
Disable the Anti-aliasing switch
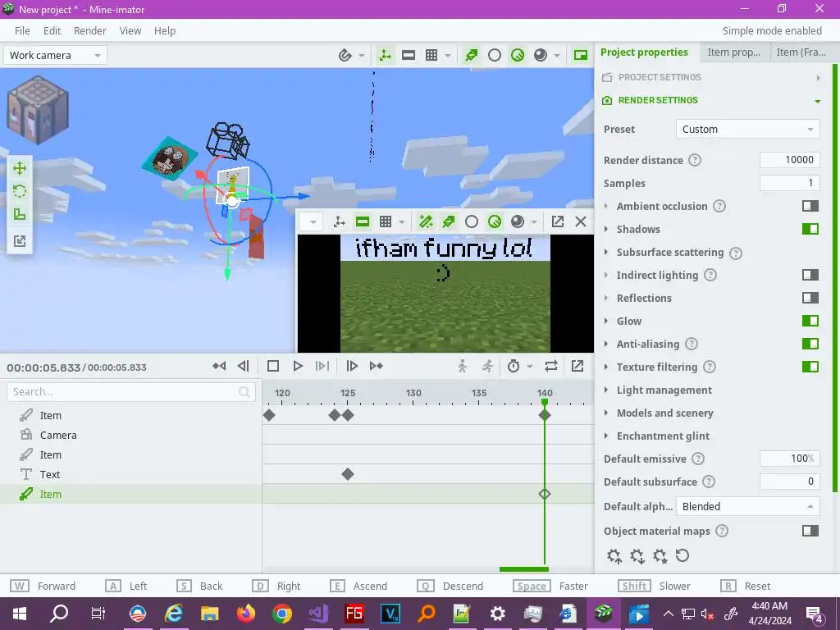pyautogui.click(x=810, y=344)
